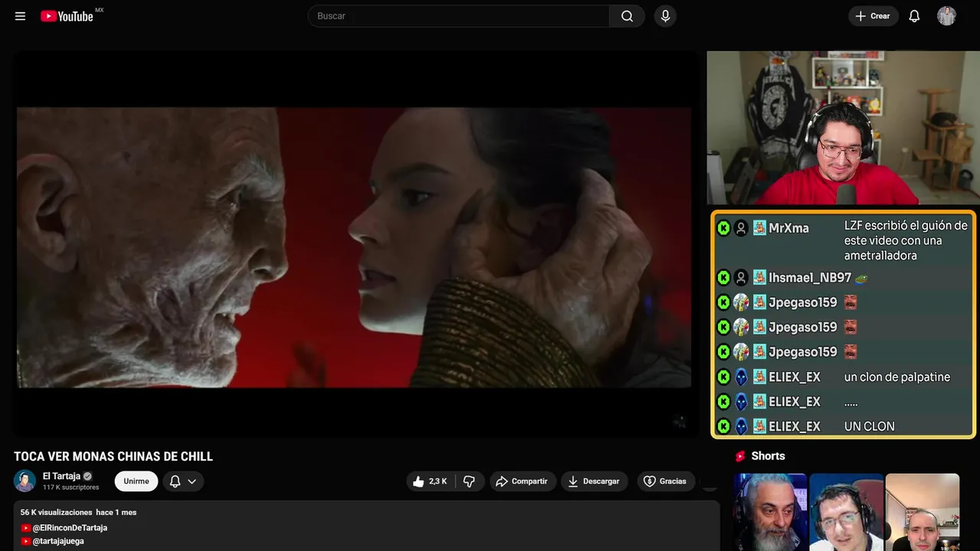Start voice search with the microphone

pos(665,16)
